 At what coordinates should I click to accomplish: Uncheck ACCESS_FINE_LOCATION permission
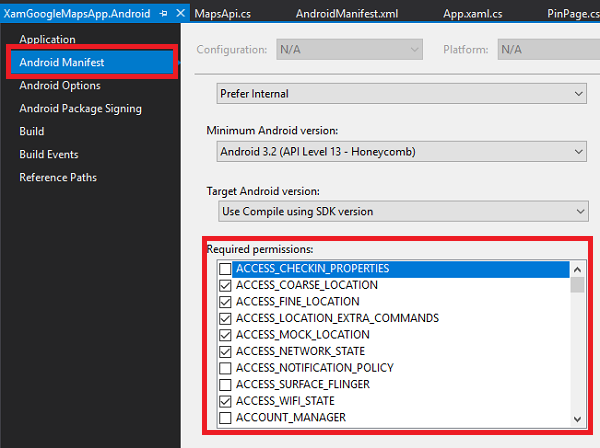tap(225, 301)
